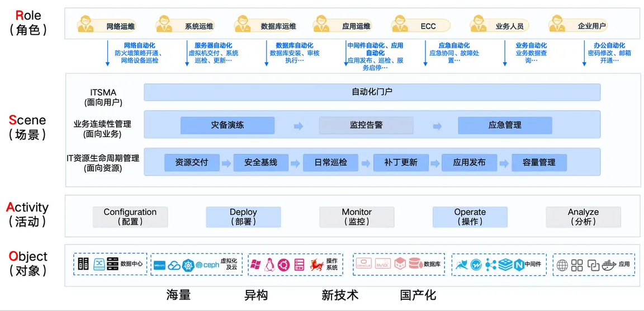Click the Nginx hexagon N icon
This screenshot has height=311, width=644.
click(519, 265)
